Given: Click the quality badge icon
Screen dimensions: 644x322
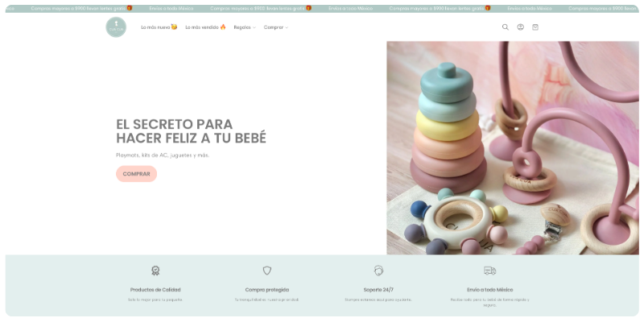Looking at the screenshot, I should pyautogui.click(x=155, y=270).
